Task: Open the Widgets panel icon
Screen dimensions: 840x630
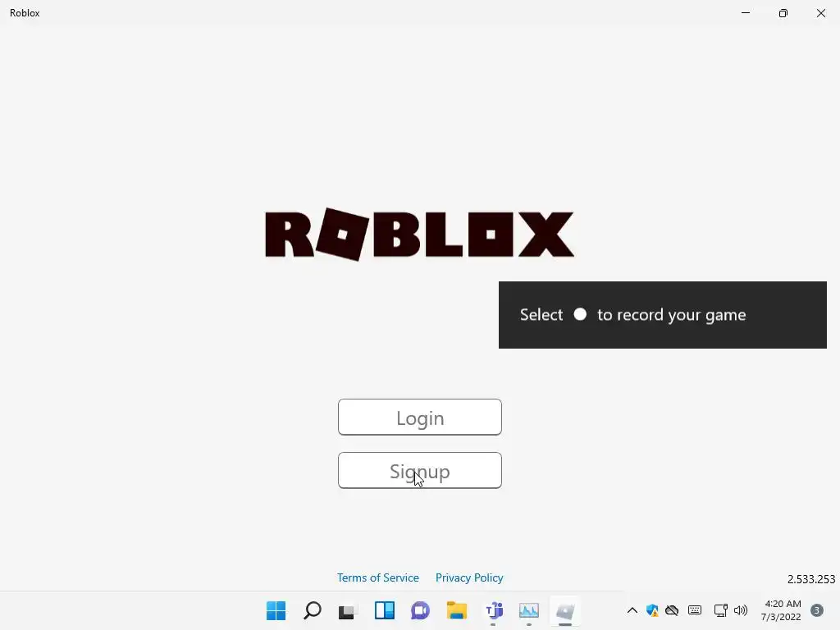Action: [x=384, y=610]
